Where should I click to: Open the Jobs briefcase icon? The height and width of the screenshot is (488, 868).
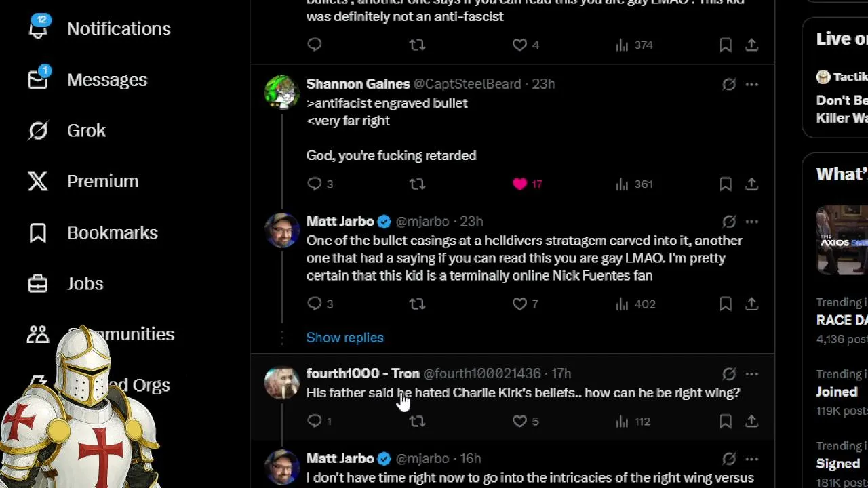click(x=38, y=283)
